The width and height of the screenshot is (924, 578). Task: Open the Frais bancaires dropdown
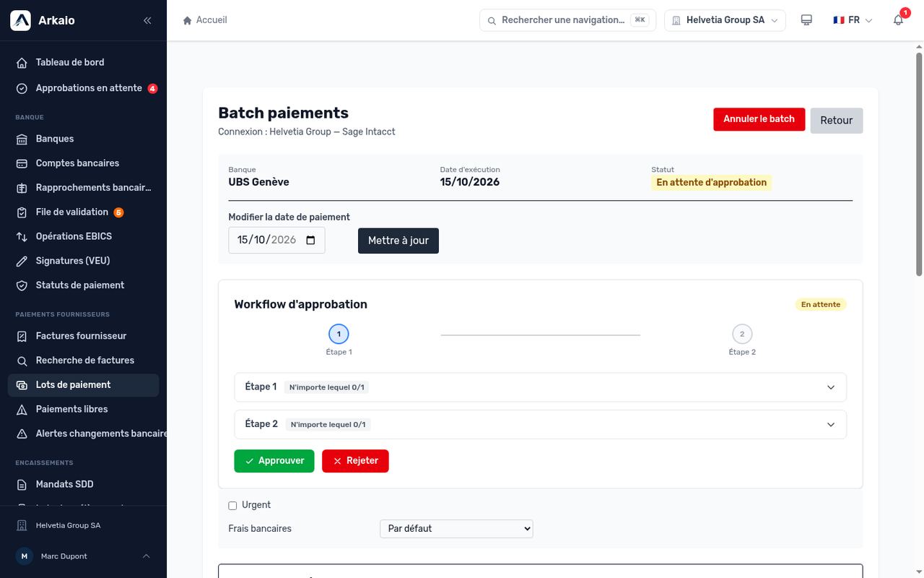tap(456, 529)
